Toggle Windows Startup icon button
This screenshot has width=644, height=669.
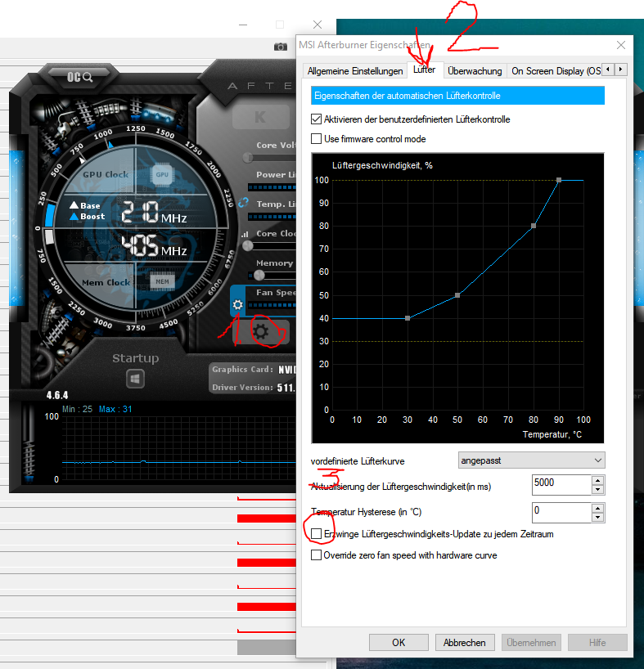[135, 379]
